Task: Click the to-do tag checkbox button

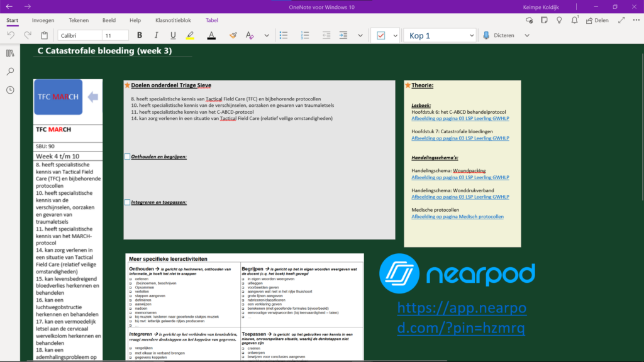Action: tap(380, 36)
